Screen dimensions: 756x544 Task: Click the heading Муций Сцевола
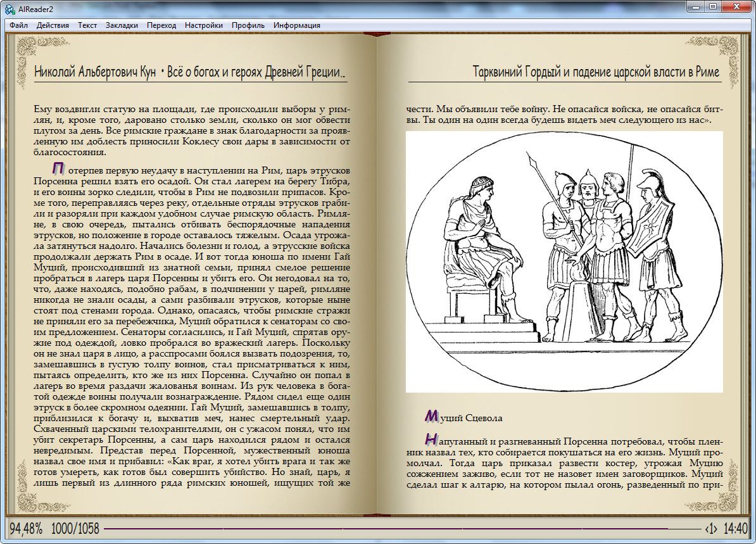(463, 417)
